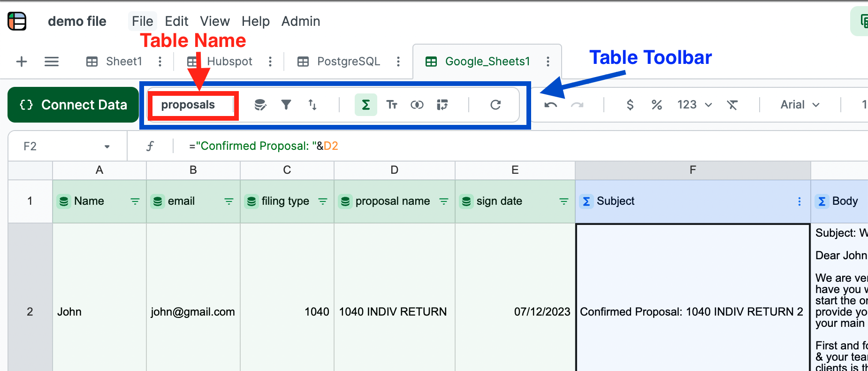Open the Name column filter
This screenshot has height=371, width=868.
pos(135,201)
